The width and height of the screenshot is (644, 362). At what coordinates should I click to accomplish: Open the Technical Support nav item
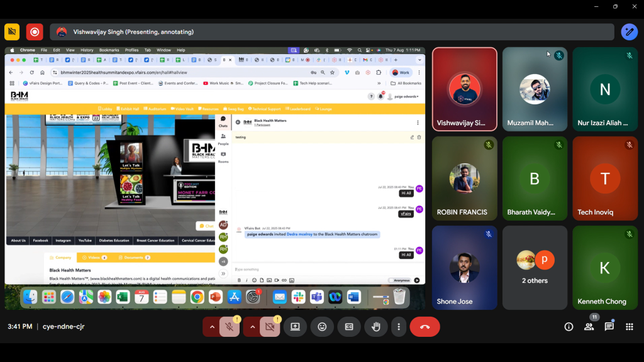click(265, 109)
